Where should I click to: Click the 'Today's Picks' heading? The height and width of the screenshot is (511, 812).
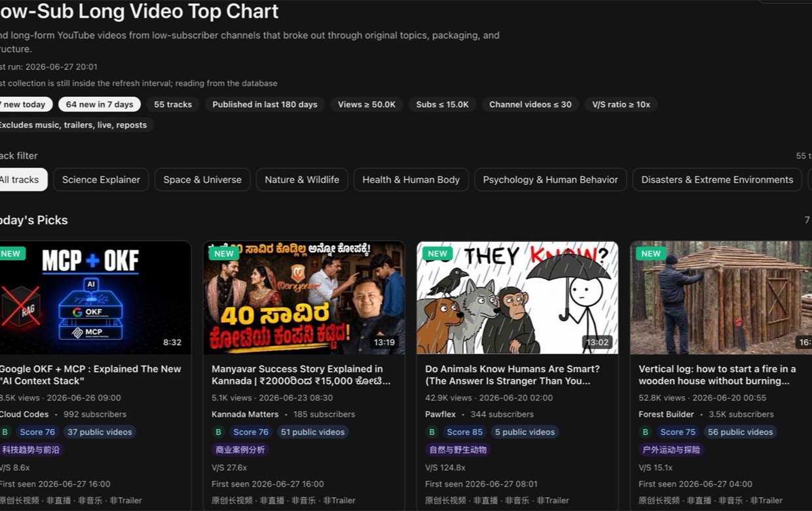[x=33, y=220]
